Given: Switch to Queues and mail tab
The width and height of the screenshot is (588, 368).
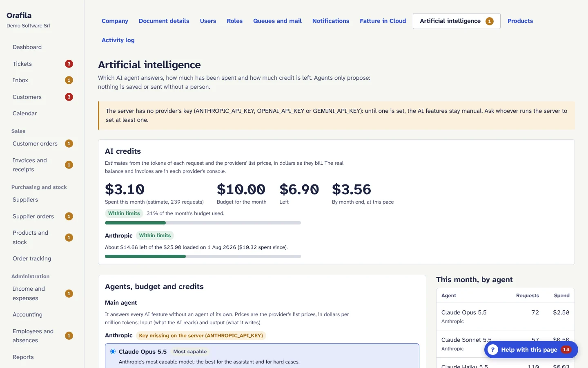Looking at the screenshot, I should pyautogui.click(x=277, y=21).
